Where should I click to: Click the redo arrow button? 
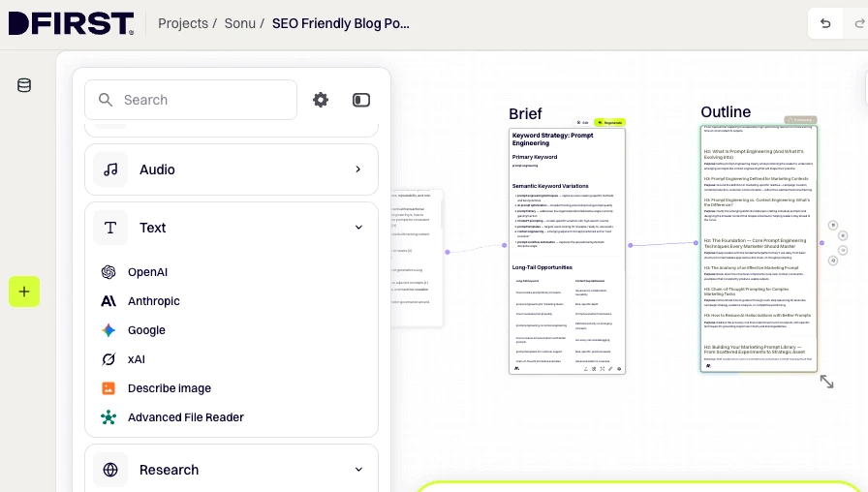[859, 23]
